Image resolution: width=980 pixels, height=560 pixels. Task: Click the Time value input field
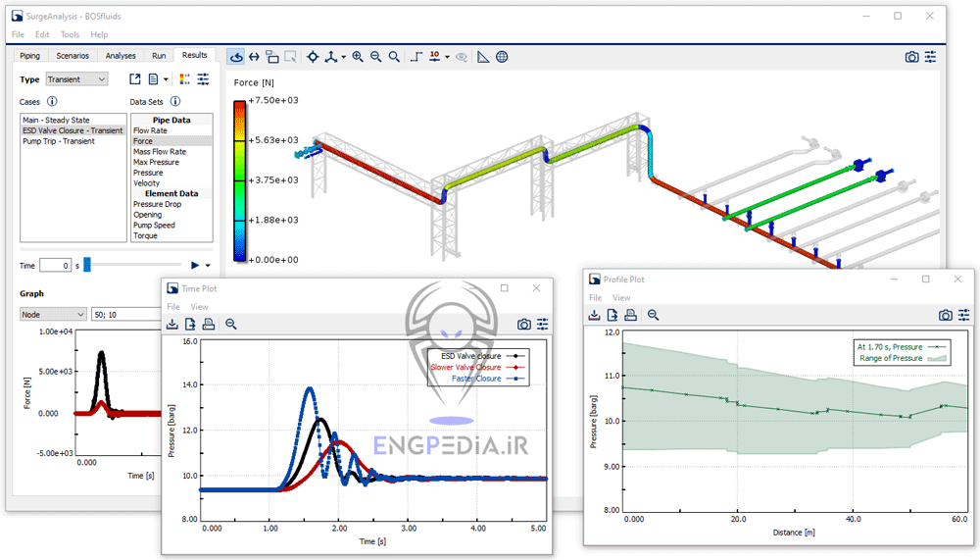click(56, 266)
